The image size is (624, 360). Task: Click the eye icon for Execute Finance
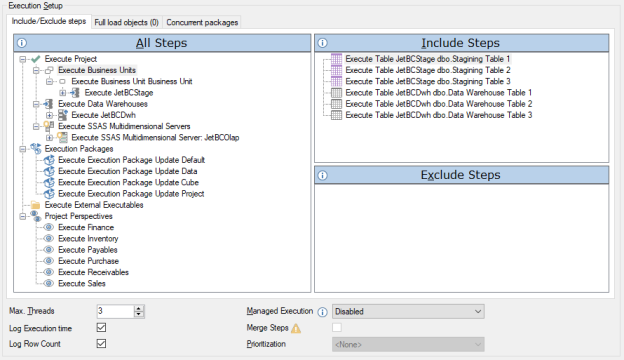coord(49,227)
